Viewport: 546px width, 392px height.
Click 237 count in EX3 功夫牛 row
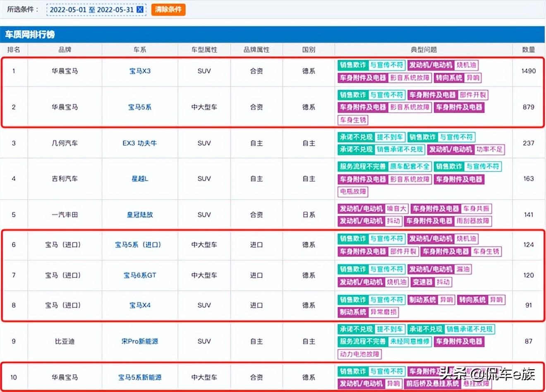tap(529, 143)
